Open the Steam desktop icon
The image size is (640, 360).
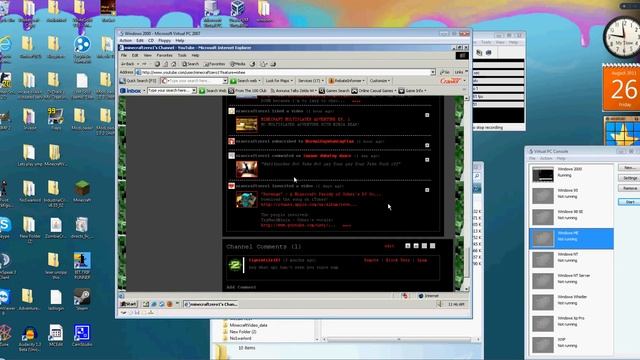(x=82, y=300)
